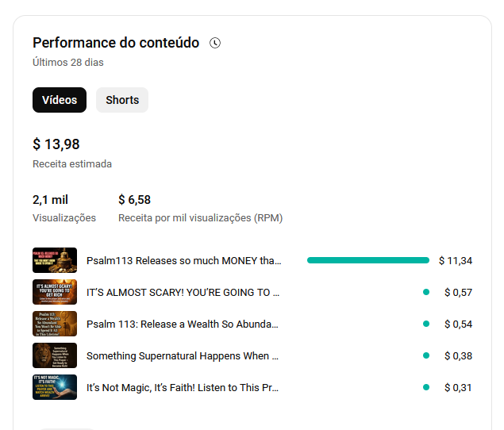Viewport: 504px width, 430px height.
Task: Click the IT'S ALMOST SCARY video title
Action: click(x=183, y=293)
